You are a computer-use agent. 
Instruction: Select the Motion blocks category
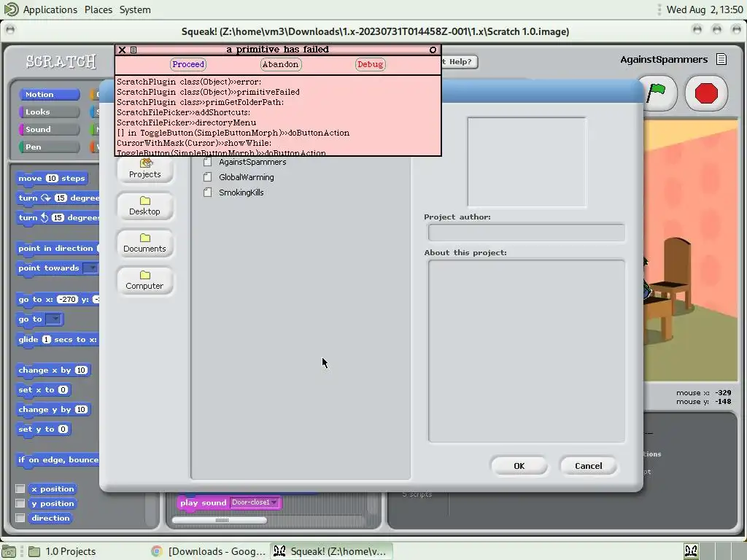pyautogui.click(x=49, y=94)
